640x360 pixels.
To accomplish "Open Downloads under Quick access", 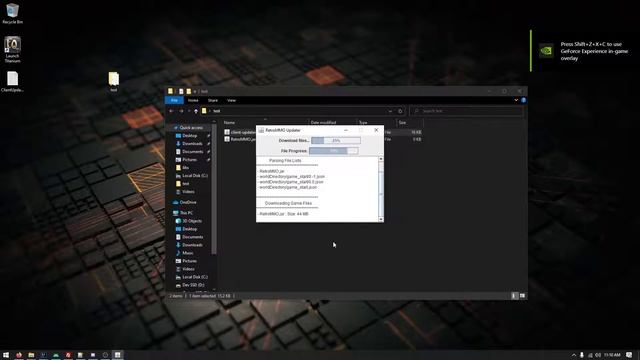I will 192,144.
